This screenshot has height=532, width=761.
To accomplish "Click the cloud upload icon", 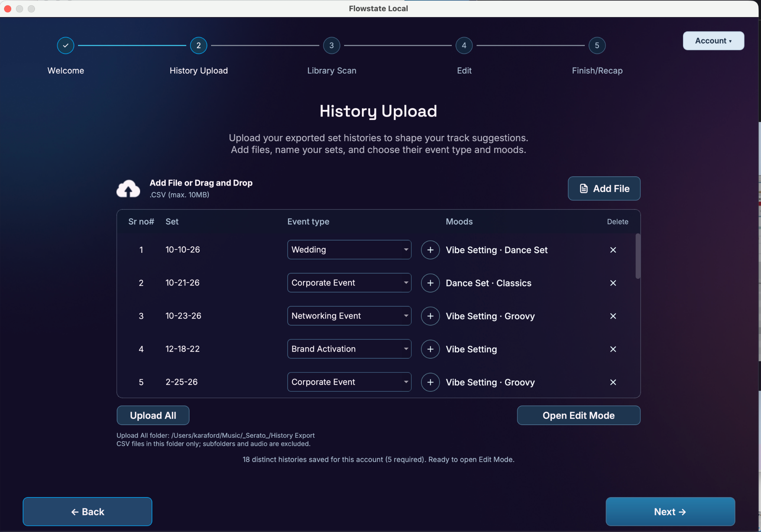I will (x=128, y=189).
